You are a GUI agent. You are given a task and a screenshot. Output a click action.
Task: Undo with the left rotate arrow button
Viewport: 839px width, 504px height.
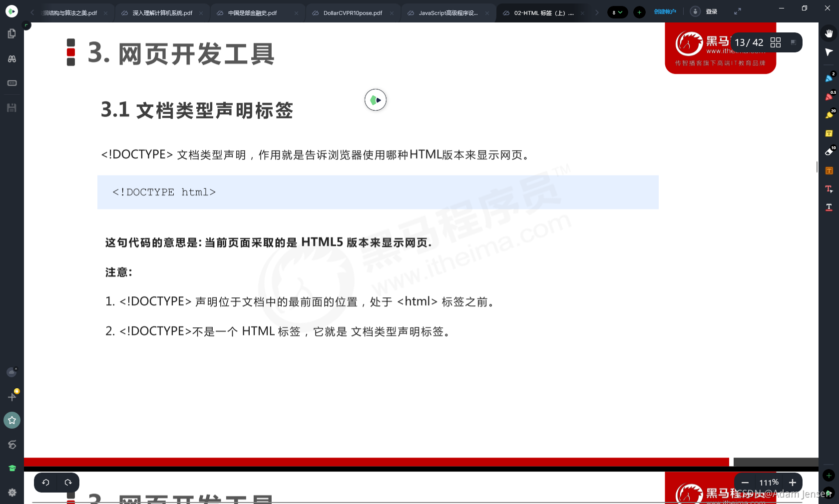pyautogui.click(x=45, y=482)
